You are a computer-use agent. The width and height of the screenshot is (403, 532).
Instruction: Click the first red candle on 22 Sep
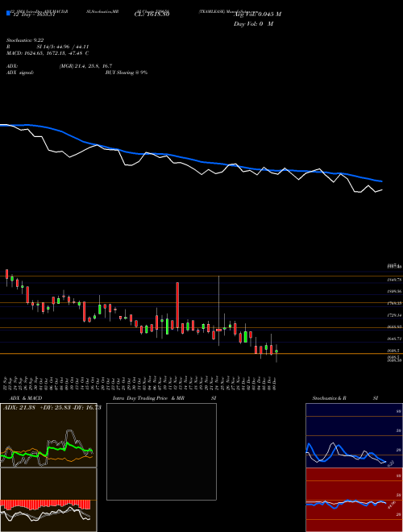6,274
